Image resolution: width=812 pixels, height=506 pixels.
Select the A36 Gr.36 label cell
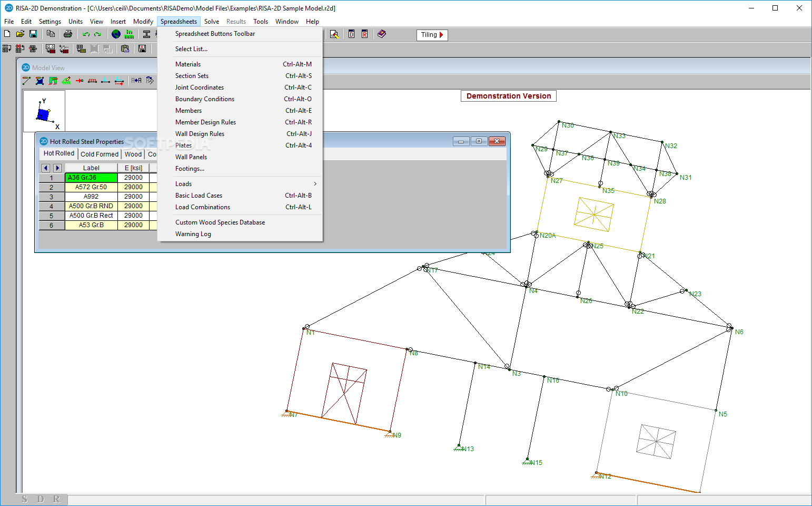click(91, 178)
